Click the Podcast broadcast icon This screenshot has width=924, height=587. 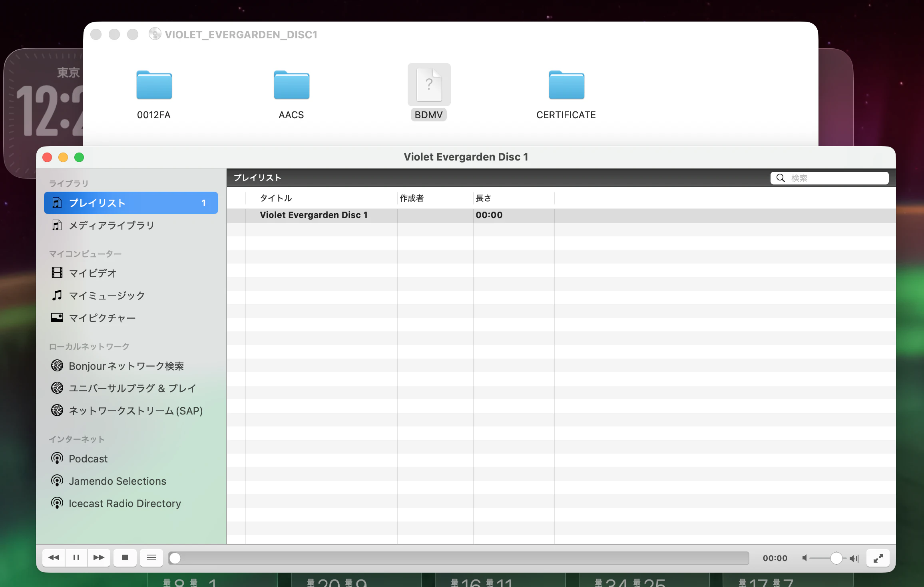57,458
